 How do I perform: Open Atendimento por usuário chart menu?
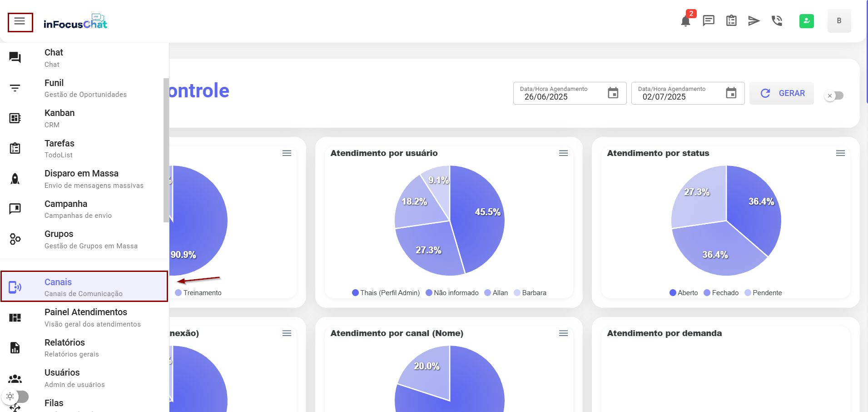(563, 153)
